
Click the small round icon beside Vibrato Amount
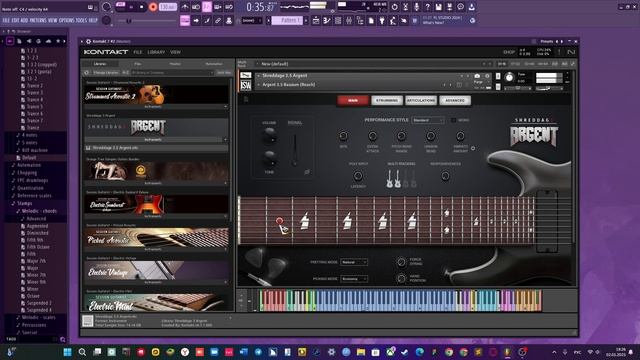(473, 148)
